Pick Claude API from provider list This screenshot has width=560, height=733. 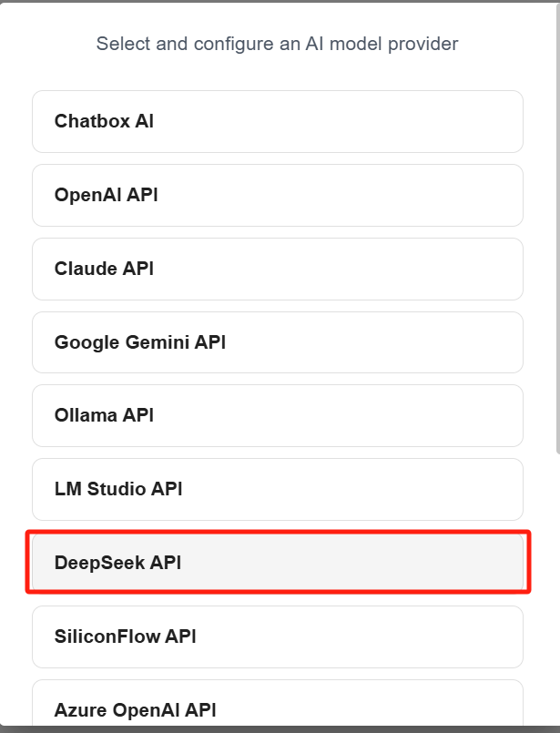point(277,270)
